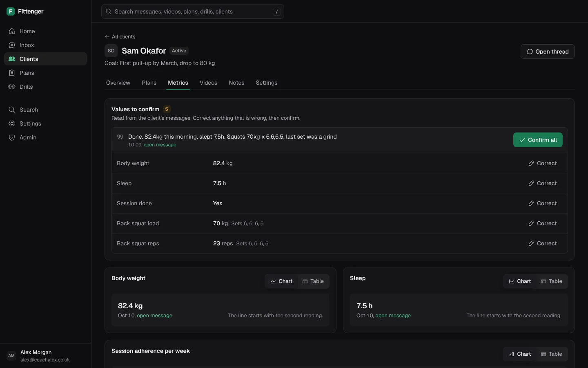Viewport: 588px width, 368px height.
Task: Show Session adherence as Chart
Action: point(520,354)
